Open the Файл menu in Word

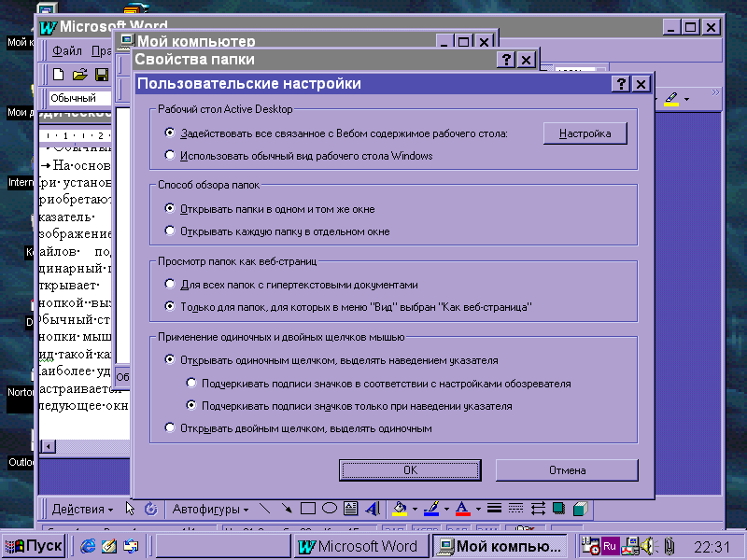pyautogui.click(x=66, y=50)
